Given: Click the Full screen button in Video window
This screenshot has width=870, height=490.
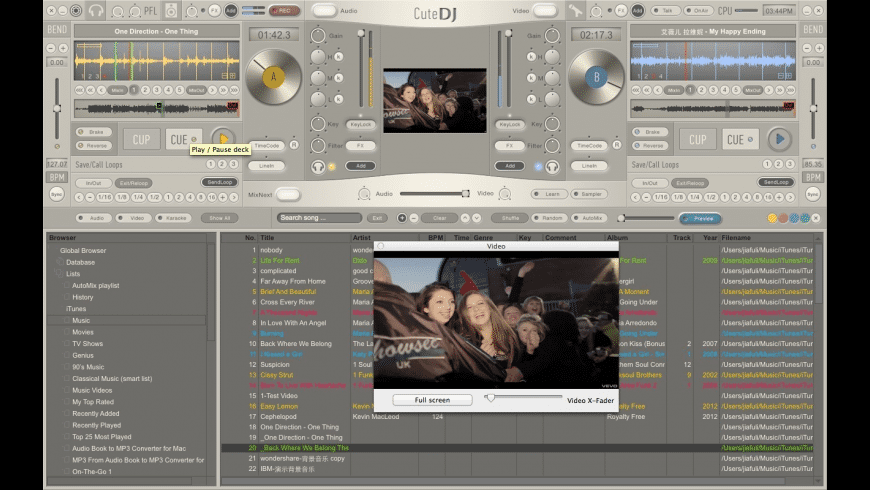Looking at the screenshot, I should click(x=432, y=400).
